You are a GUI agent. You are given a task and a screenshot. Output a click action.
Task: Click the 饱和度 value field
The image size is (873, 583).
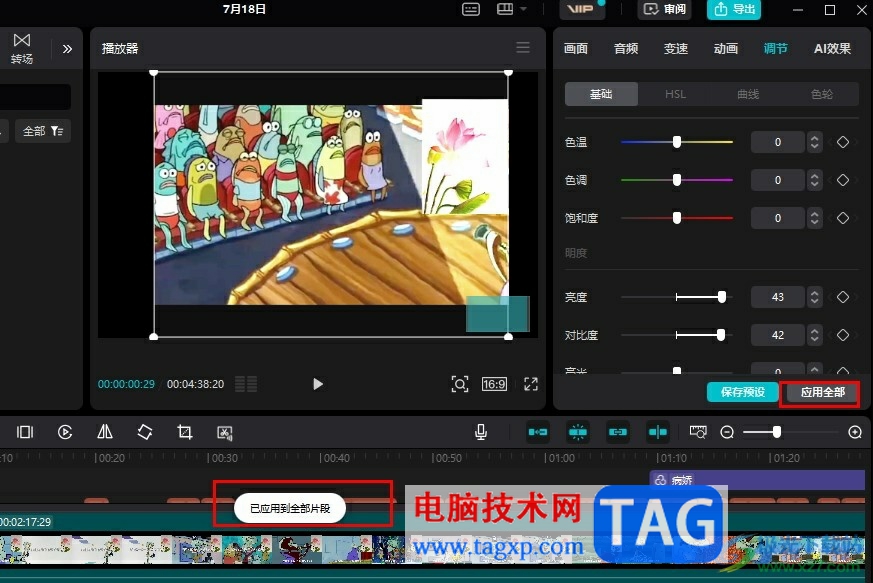(778, 218)
